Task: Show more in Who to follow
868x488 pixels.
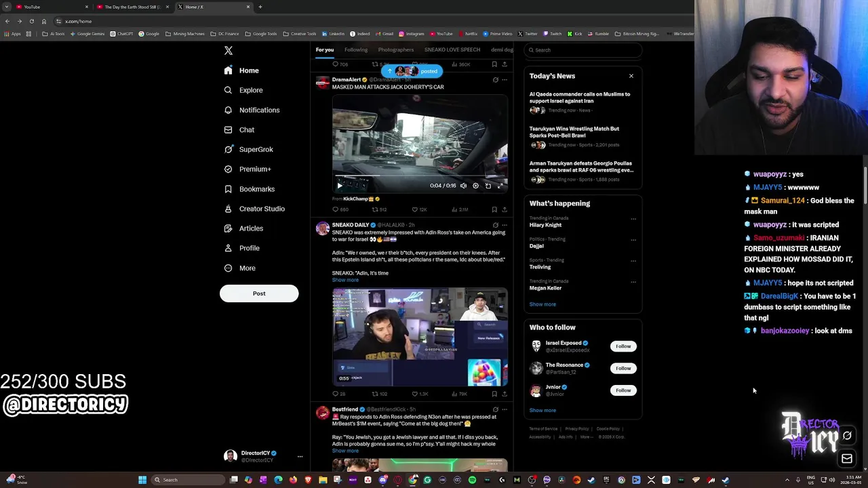Action: point(542,410)
